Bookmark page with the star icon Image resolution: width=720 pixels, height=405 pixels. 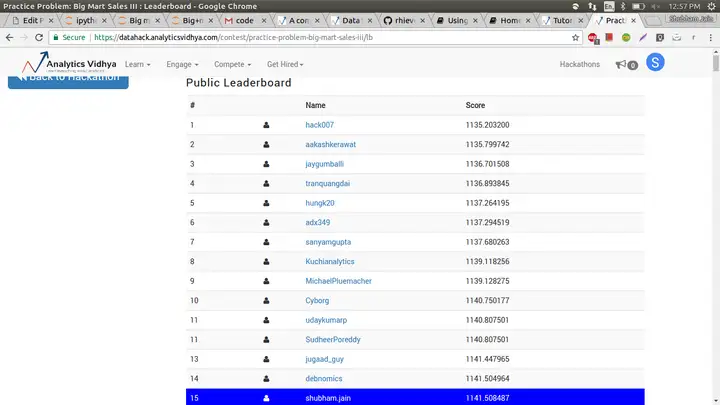[x=575, y=38]
